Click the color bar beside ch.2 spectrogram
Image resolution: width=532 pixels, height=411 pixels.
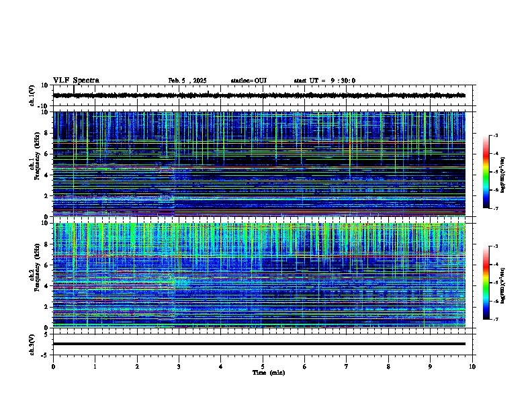(486, 283)
